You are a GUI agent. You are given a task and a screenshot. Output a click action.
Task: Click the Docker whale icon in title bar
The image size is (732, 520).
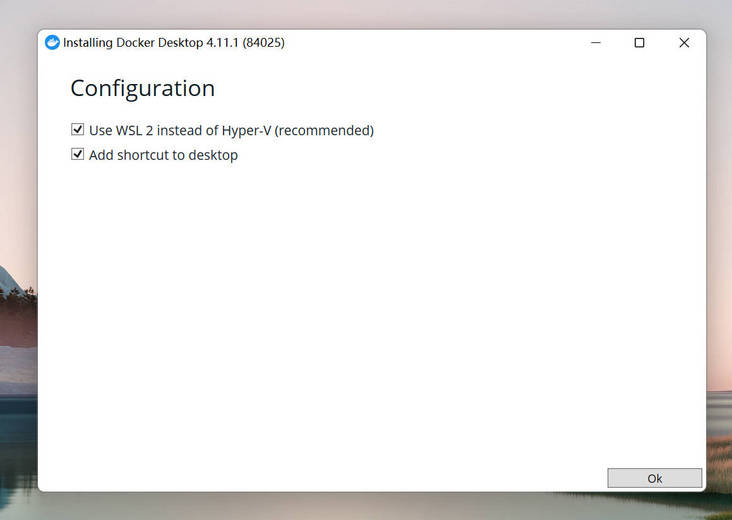[x=52, y=43]
